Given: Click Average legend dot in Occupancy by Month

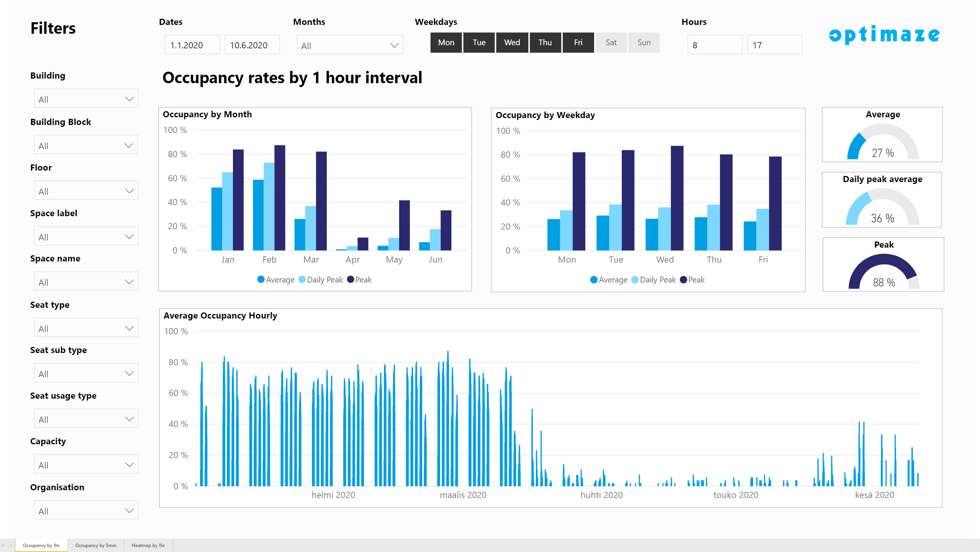Looking at the screenshot, I should pyautogui.click(x=261, y=279).
